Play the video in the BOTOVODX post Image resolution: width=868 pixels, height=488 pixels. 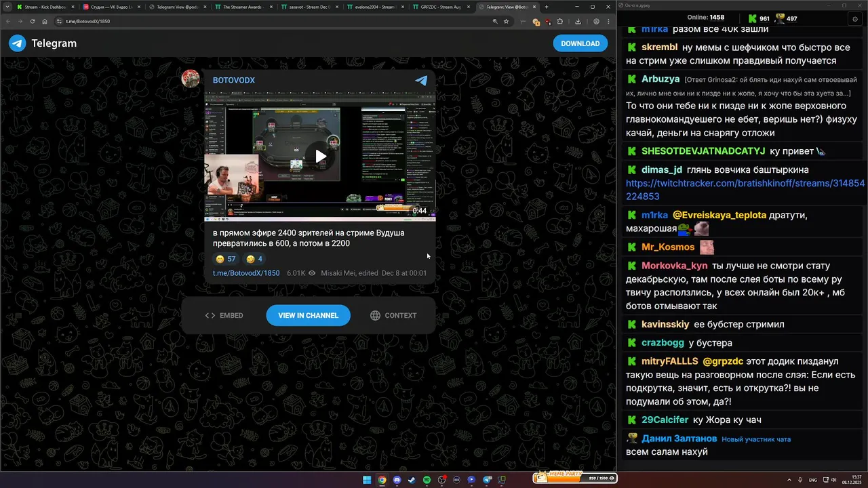tap(320, 157)
